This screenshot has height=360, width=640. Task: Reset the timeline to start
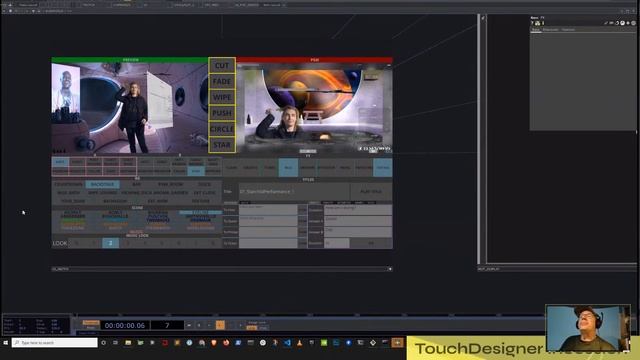(x=189, y=325)
